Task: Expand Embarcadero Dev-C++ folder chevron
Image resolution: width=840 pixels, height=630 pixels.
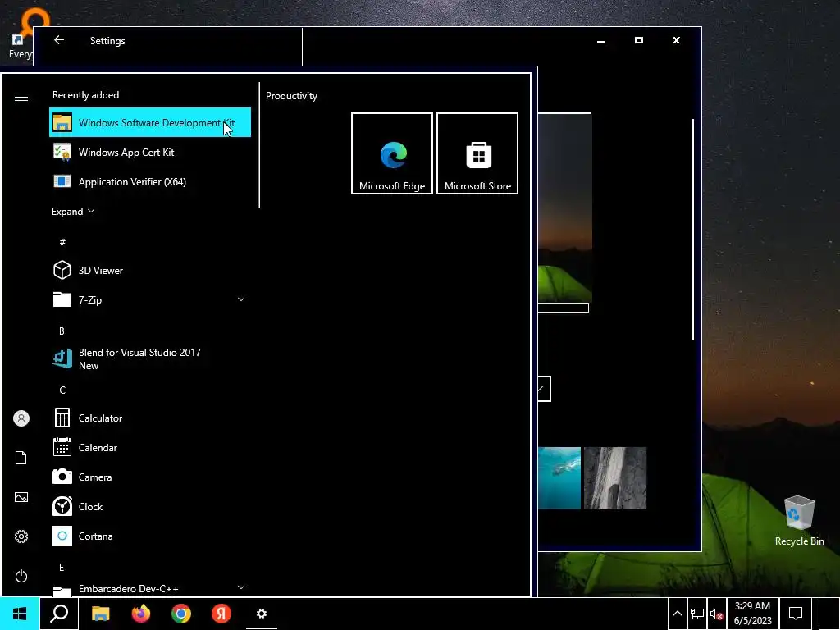Action: pos(241,587)
